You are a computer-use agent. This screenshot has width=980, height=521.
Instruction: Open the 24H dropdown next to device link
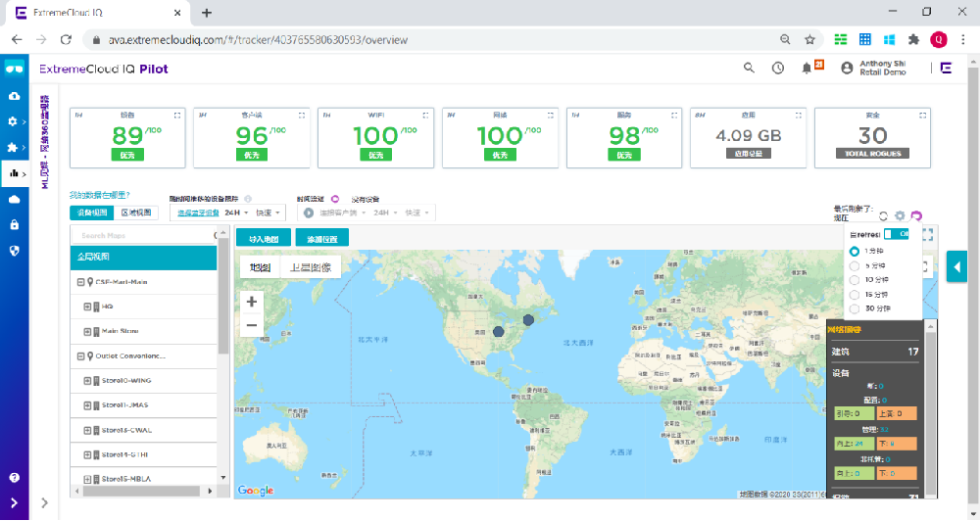(x=237, y=213)
